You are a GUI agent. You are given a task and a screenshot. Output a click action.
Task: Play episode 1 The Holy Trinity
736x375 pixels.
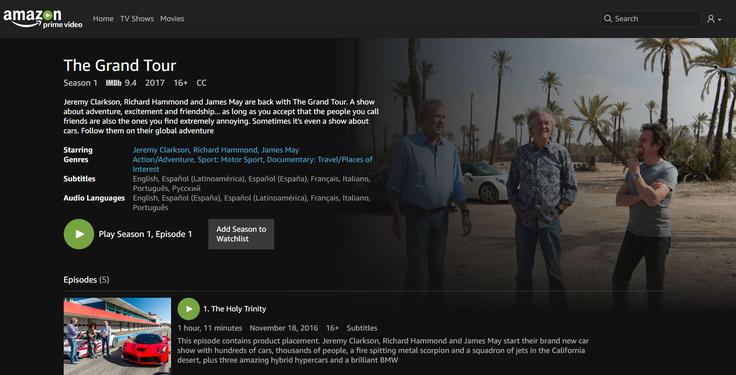coord(189,309)
